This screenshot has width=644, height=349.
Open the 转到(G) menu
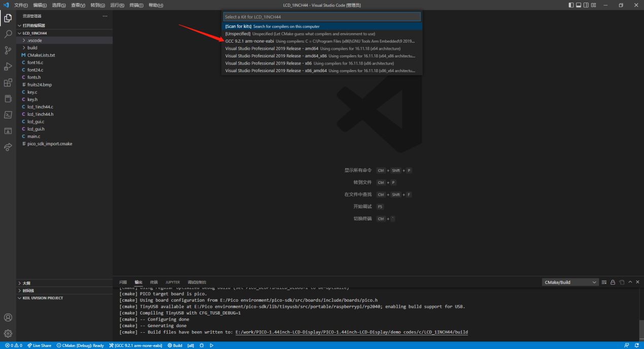pyautogui.click(x=97, y=5)
